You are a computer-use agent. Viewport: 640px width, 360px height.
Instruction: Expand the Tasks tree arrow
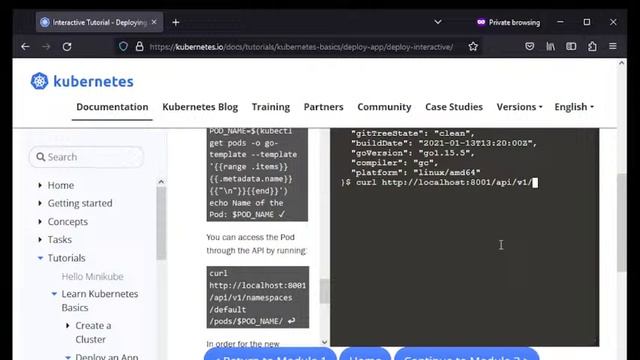coord(40,240)
